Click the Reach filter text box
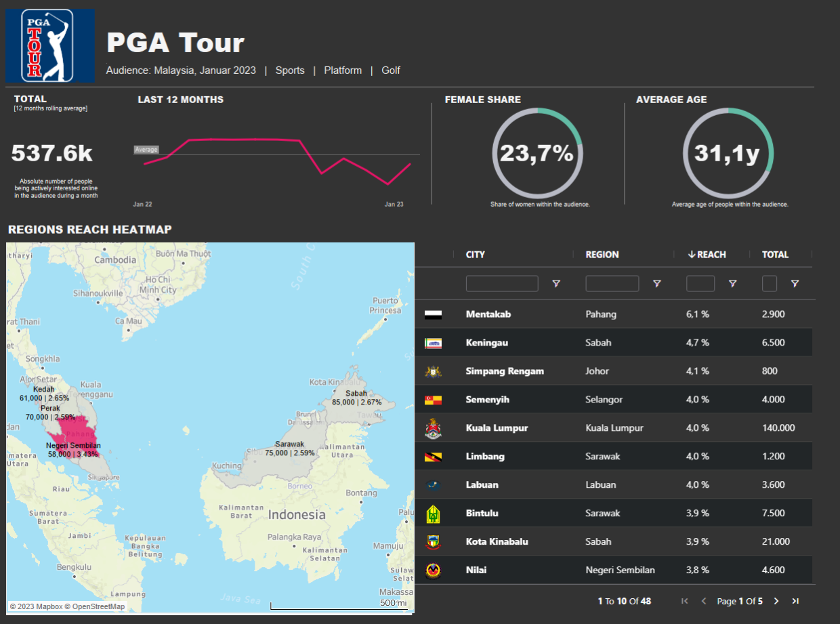Image resolution: width=840 pixels, height=624 pixels. pos(700,284)
